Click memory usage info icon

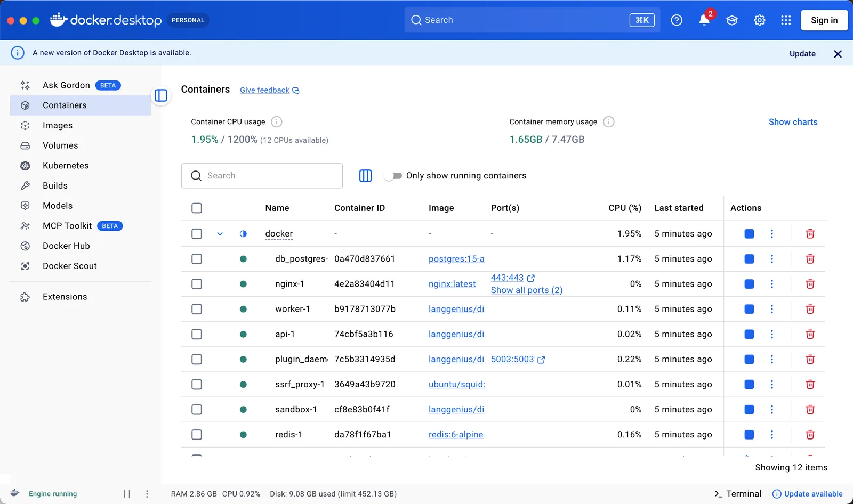coord(608,122)
